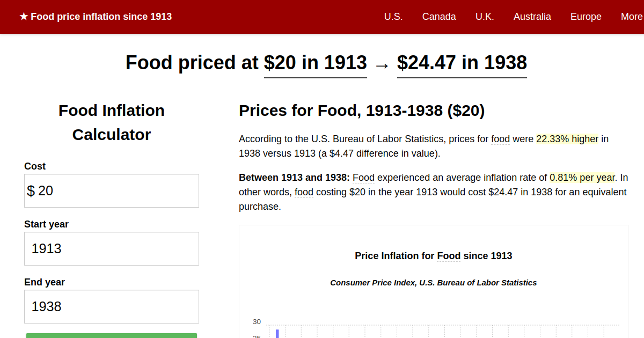Click the '$20 in 1913' heading link
Viewport: 644px width, 338px height.
pos(315,63)
